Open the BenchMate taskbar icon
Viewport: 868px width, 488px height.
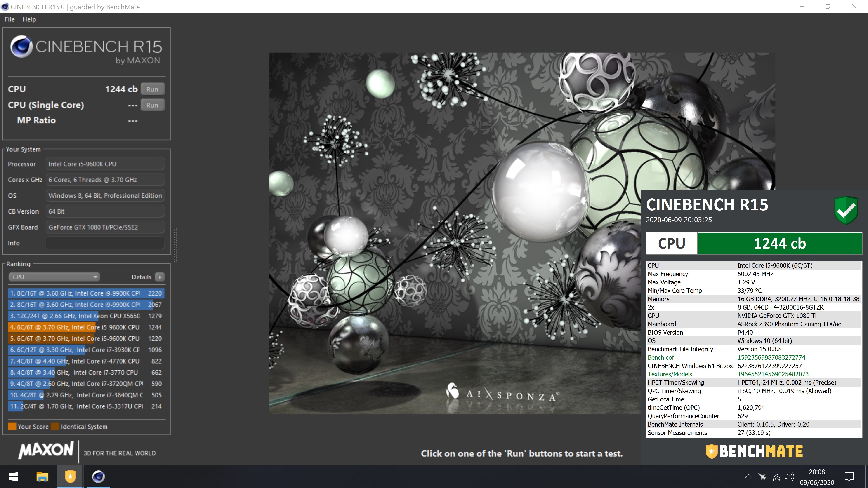tap(70, 476)
